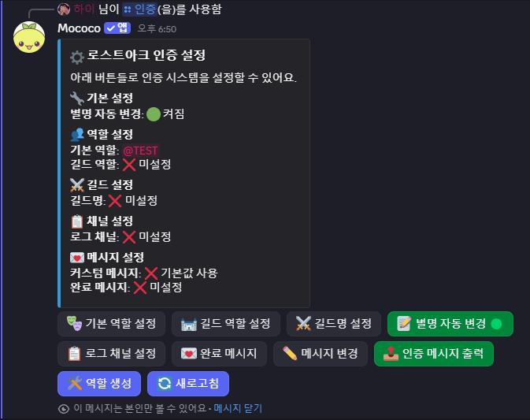This screenshot has height=420, width=530.
Task: Open 로그 채널 설정 button
Action: pyautogui.click(x=111, y=354)
